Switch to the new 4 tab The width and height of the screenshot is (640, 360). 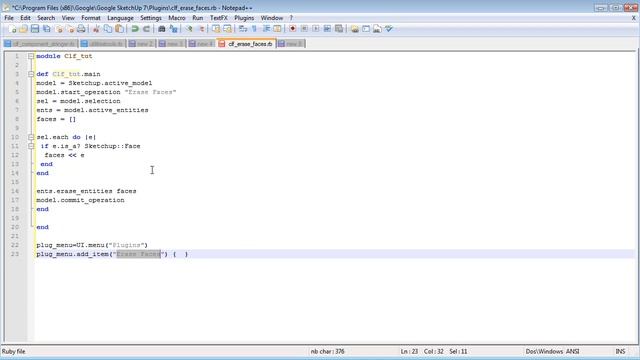click(201, 44)
